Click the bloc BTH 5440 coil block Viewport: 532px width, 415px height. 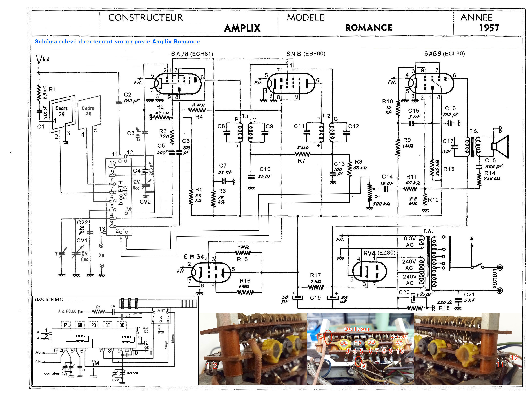click(119, 196)
